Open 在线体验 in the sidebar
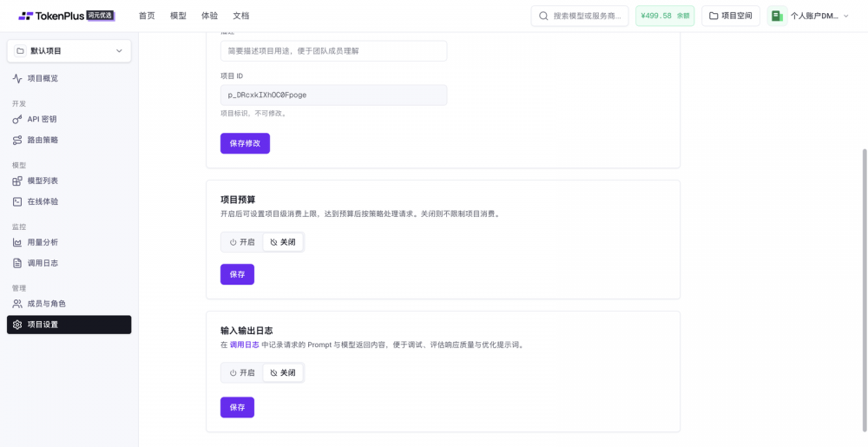This screenshot has width=868, height=447. coord(69,201)
